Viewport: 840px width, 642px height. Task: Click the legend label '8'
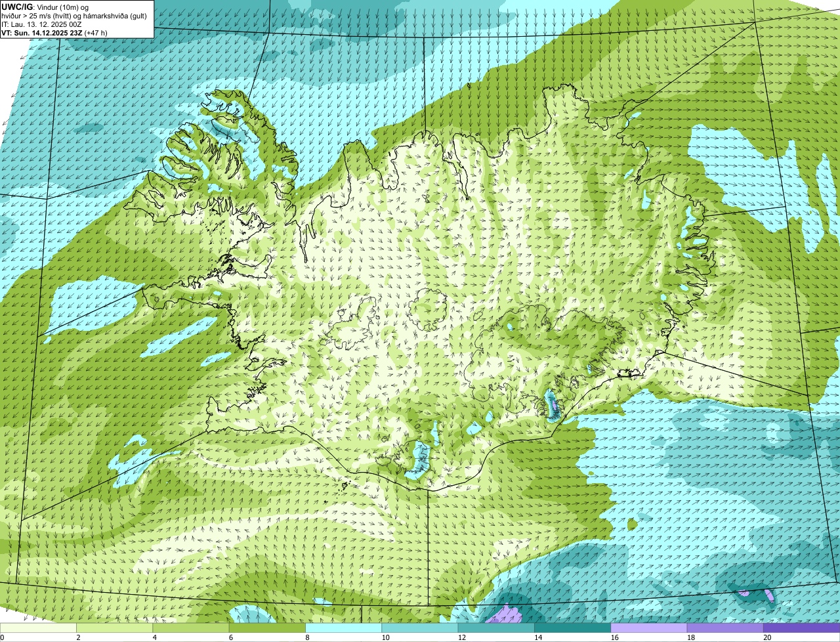(x=306, y=637)
